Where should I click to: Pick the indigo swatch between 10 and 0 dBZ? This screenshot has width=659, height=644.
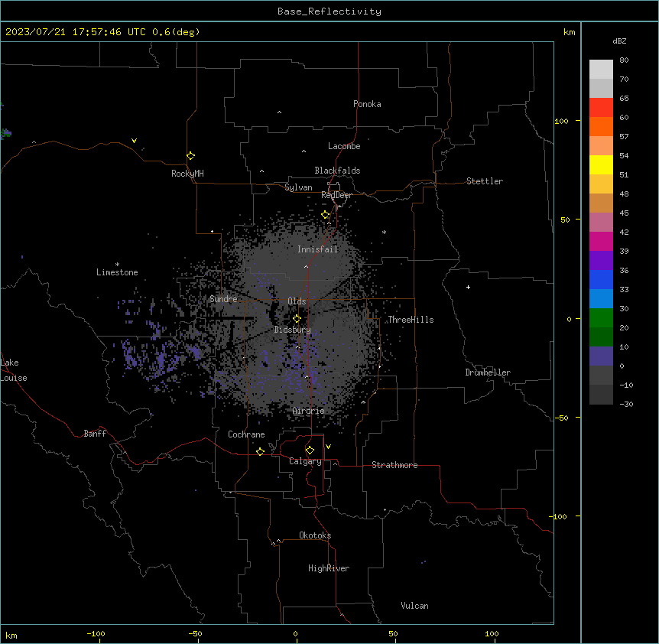[x=601, y=356]
